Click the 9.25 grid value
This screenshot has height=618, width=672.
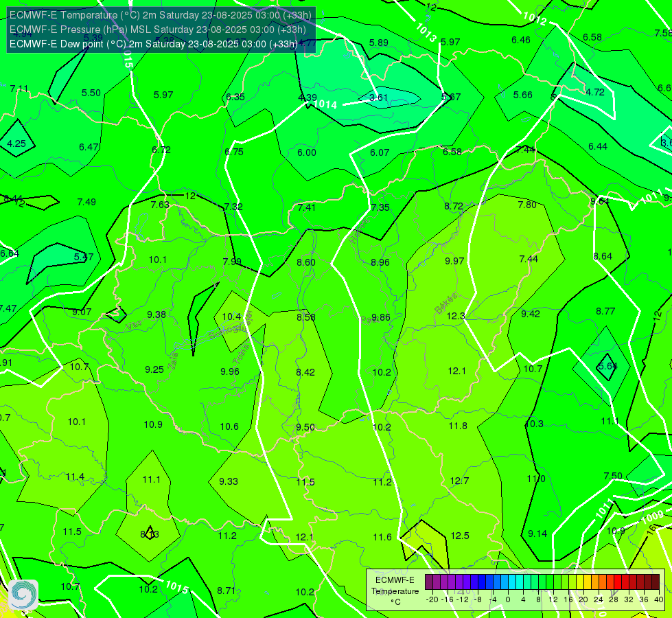(x=154, y=369)
